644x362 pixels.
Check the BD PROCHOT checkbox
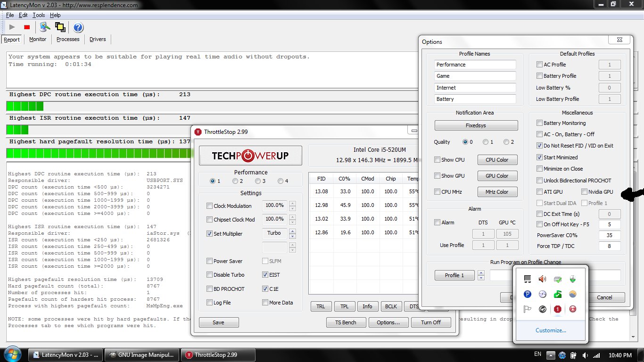209,288
